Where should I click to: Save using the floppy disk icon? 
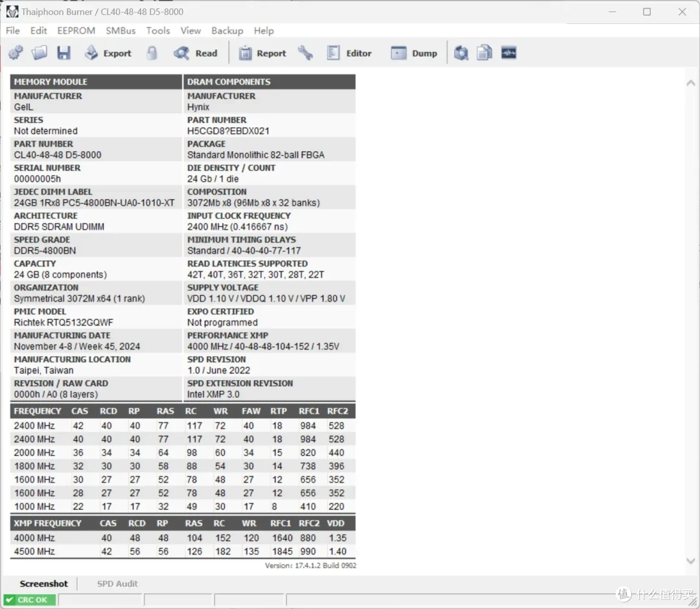click(x=64, y=53)
